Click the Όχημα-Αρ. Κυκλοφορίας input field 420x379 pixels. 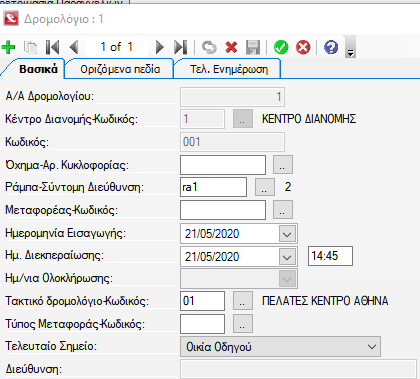coord(223,165)
